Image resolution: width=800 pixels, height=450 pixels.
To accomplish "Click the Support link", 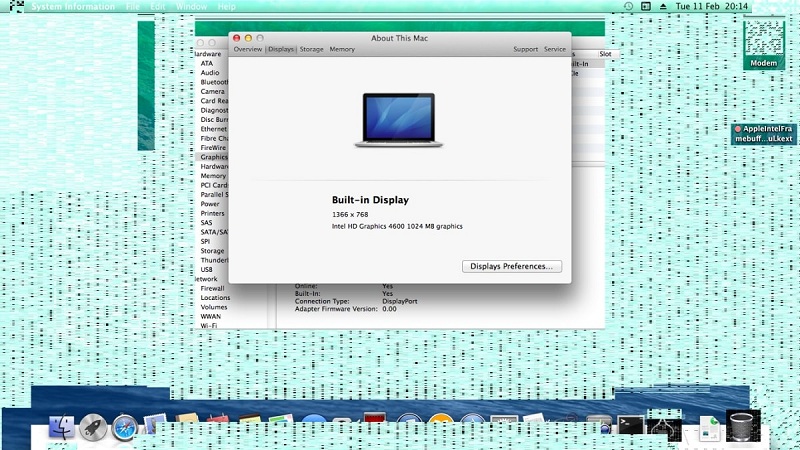I will click(x=525, y=49).
